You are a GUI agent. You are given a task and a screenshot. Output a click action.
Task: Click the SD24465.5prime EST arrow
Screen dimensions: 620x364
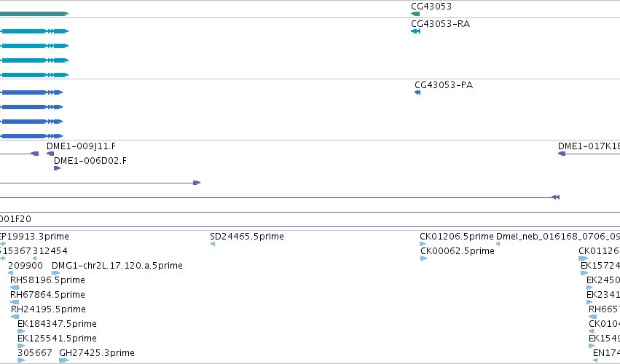tap(213, 244)
